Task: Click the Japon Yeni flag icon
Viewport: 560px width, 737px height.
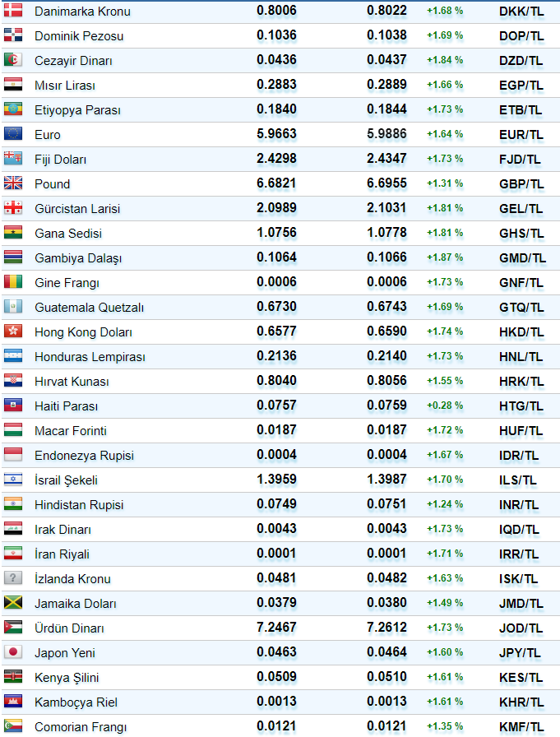Action: pyautogui.click(x=13, y=652)
